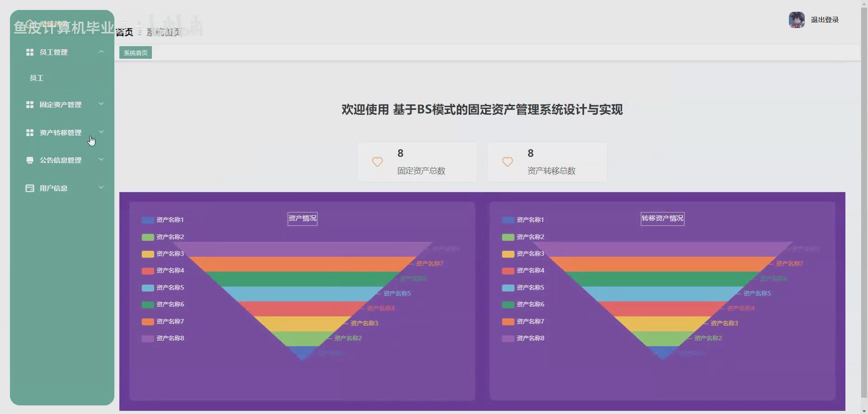Toggle 资产名称4 in 资产情况 legend
Screen dimensions: 868x414
click(163, 271)
